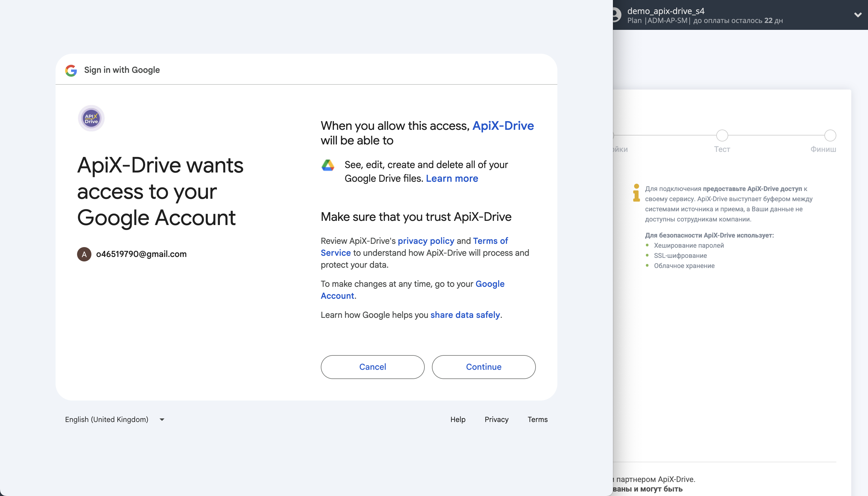Click the plan info text with 22 дн remaining
Image resolution: width=868 pixels, height=496 pixels.
coord(705,20)
